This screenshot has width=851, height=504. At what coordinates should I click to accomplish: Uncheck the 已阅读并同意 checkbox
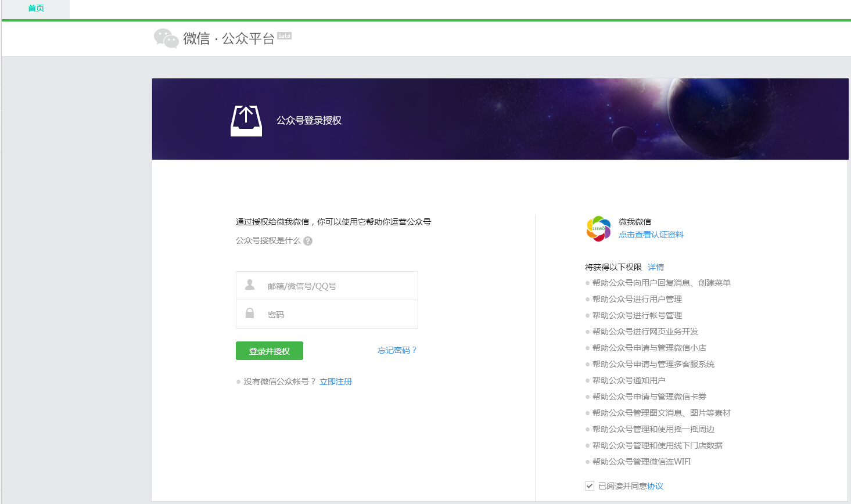pos(590,486)
